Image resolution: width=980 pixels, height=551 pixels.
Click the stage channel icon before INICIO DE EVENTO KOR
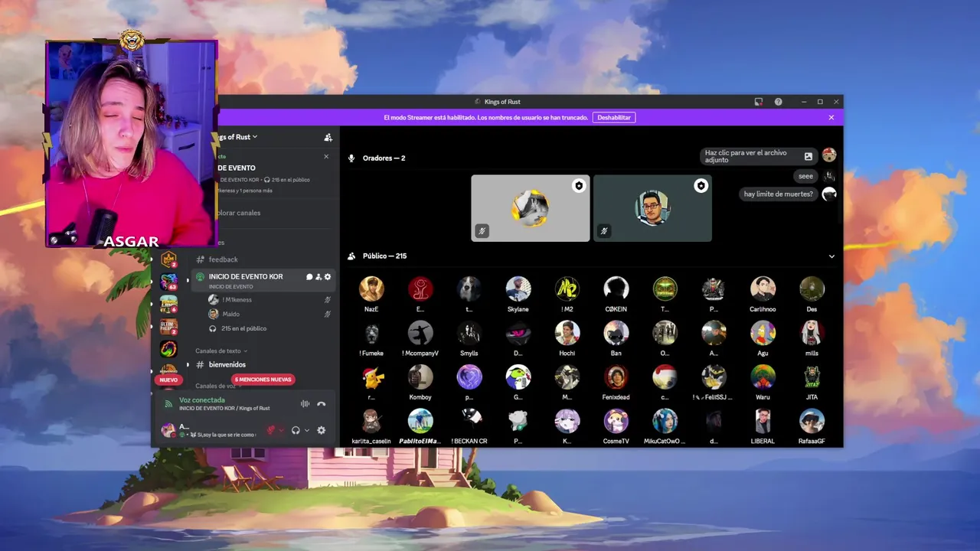(x=201, y=277)
